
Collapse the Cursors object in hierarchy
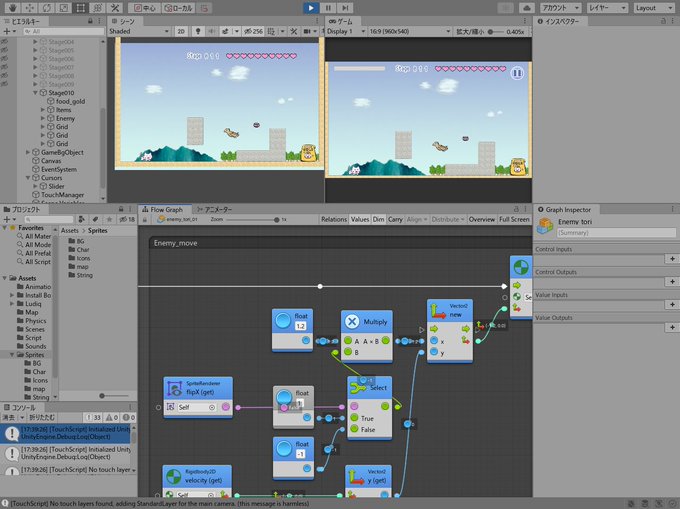pyautogui.click(x=28, y=178)
